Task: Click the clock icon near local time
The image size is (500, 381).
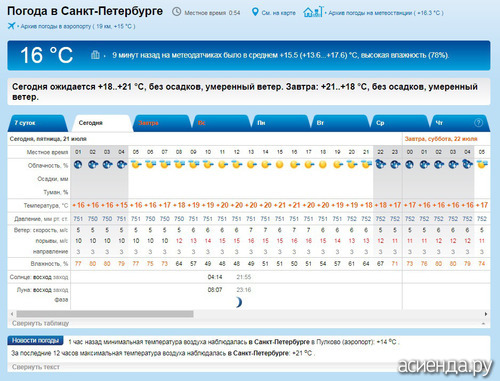Action: pyautogui.click(x=177, y=12)
